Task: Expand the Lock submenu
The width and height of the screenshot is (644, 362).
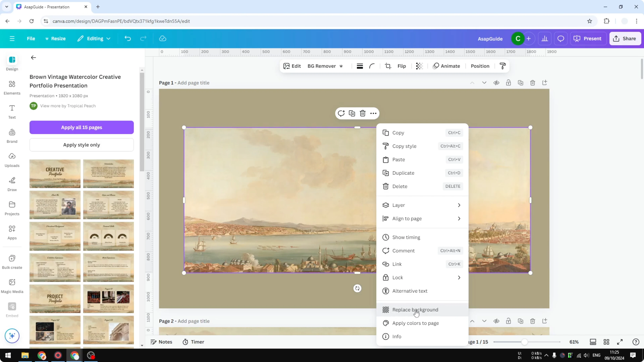Action: pos(422,278)
